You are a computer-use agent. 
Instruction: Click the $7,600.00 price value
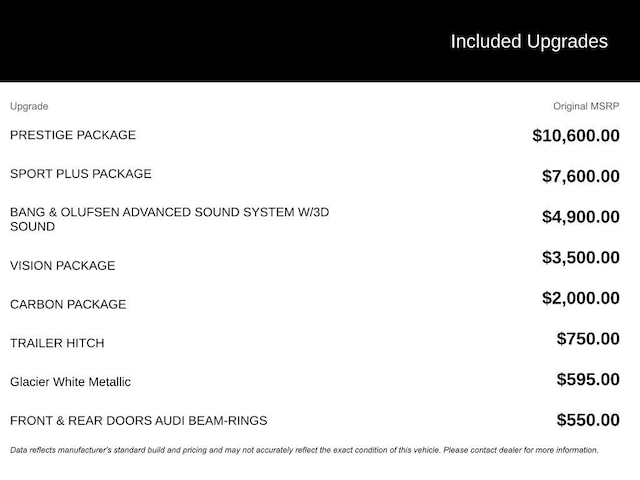(581, 176)
